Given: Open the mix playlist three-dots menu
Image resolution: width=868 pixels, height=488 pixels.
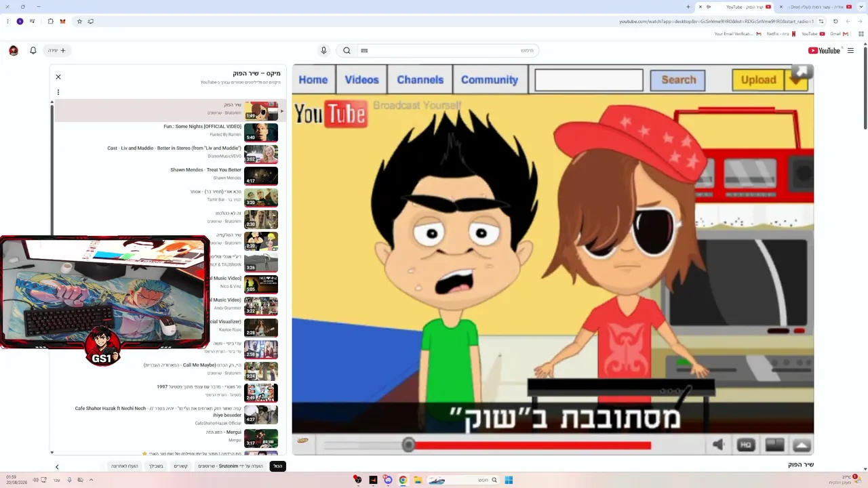Looking at the screenshot, I should 58,92.
